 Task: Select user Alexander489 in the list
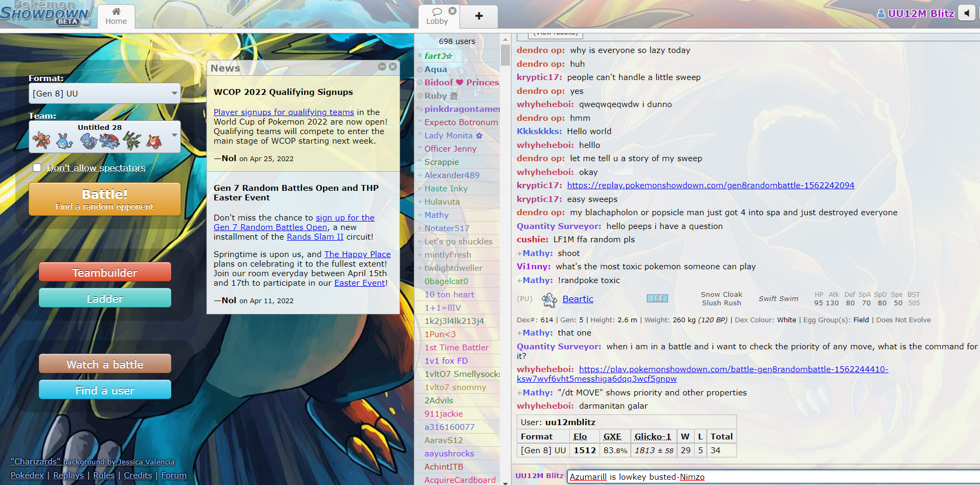(457, 175)
